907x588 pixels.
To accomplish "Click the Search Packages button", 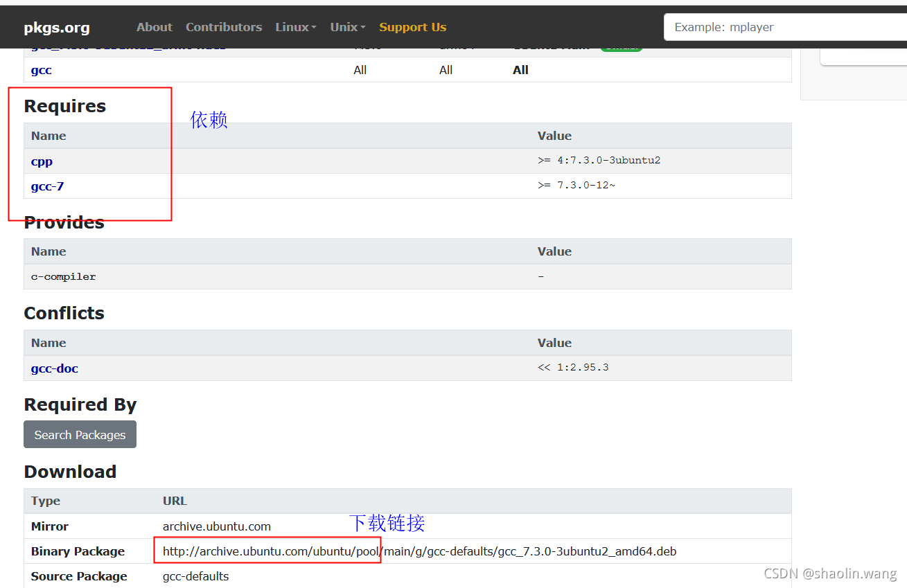I will tap(80, 434).
